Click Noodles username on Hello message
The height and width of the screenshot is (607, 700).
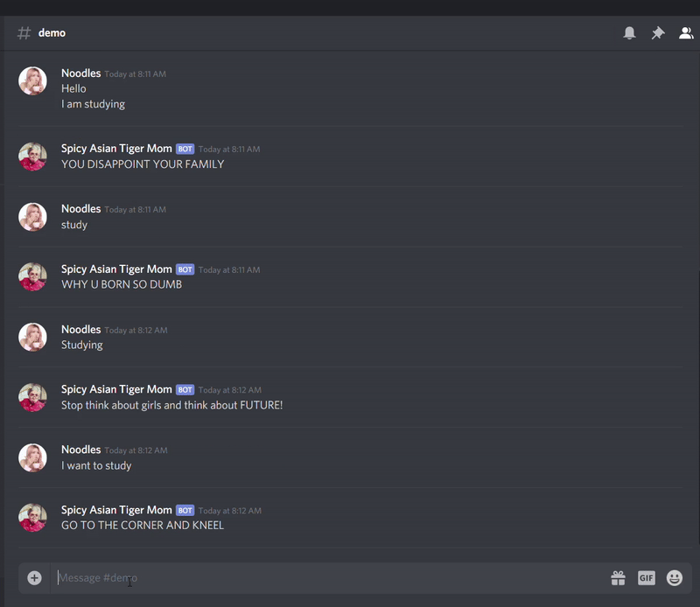click(80, 73)
